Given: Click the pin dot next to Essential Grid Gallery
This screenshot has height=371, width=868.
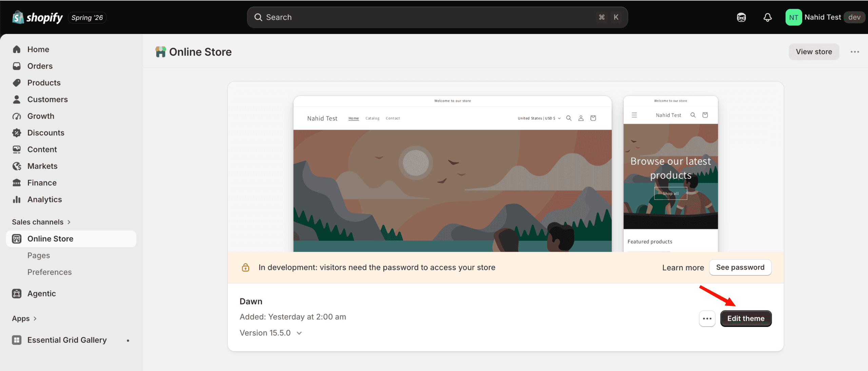Looking at the screenshot, I should [x=128, y=340].
